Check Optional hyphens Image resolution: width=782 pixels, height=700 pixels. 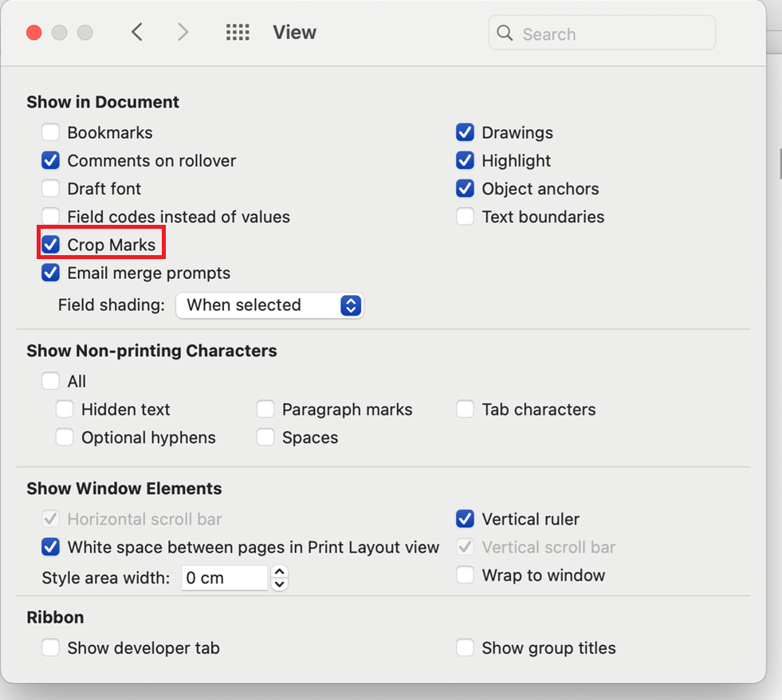[x=65, y=437]
